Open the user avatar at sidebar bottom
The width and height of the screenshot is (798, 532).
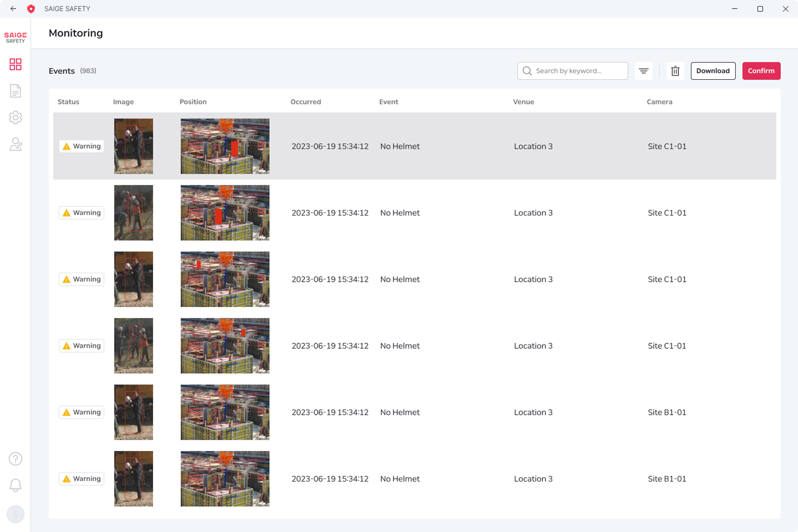click(x=16, y=514)
